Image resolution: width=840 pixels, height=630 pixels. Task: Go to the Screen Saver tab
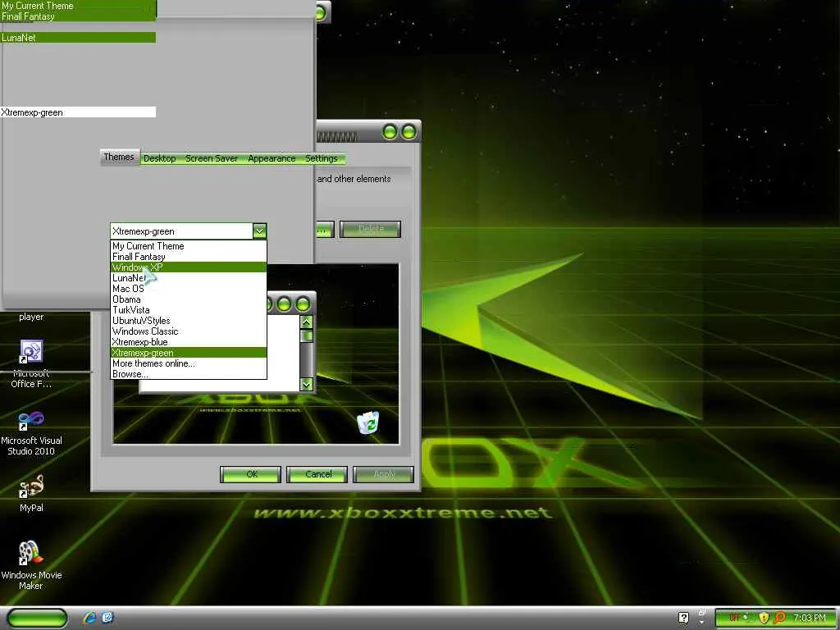[x=212, y=158]
